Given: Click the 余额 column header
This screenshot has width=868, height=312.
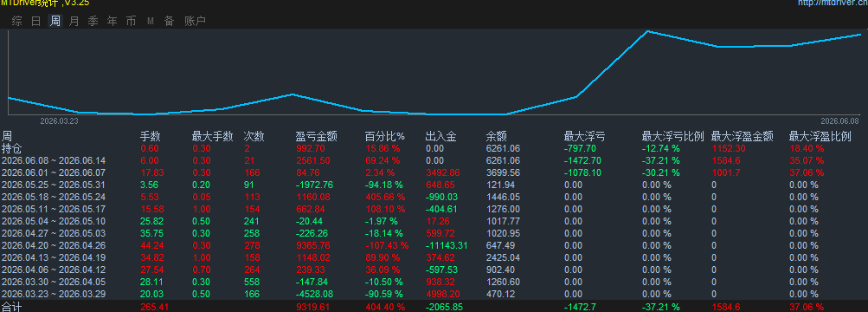Looking at the screenshot, I should point(497,136).
